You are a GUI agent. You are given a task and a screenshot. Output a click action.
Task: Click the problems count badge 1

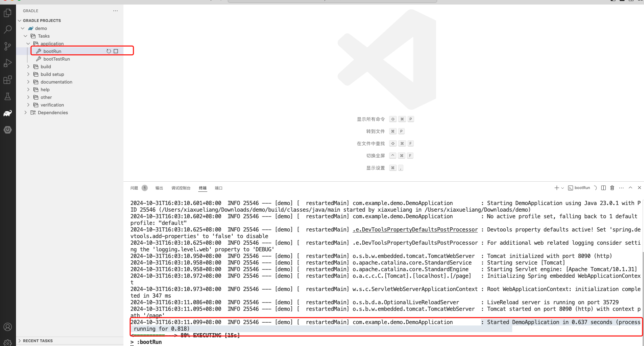[x=145, y=188]
